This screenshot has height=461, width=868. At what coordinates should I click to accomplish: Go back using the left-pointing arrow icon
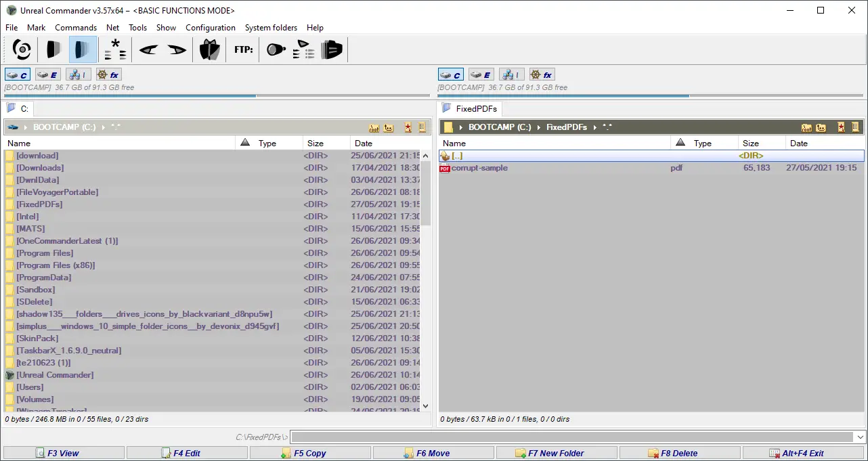point(149,49)
